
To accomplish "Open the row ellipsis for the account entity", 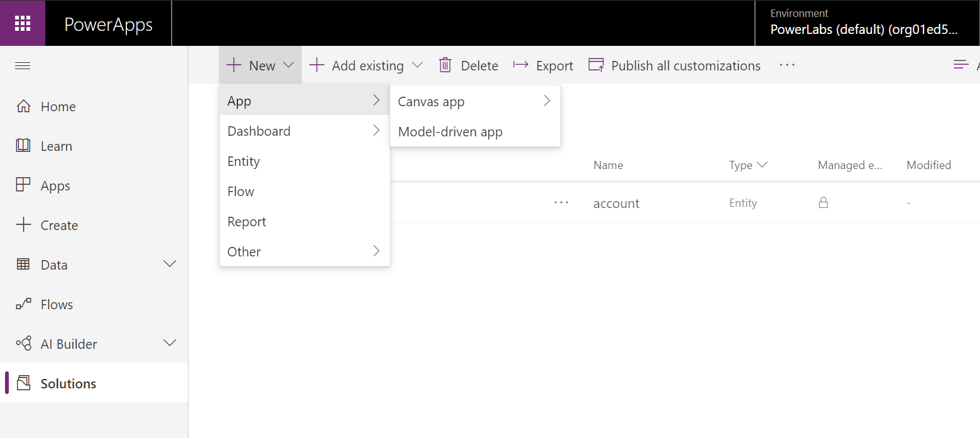I will point(561,202).
